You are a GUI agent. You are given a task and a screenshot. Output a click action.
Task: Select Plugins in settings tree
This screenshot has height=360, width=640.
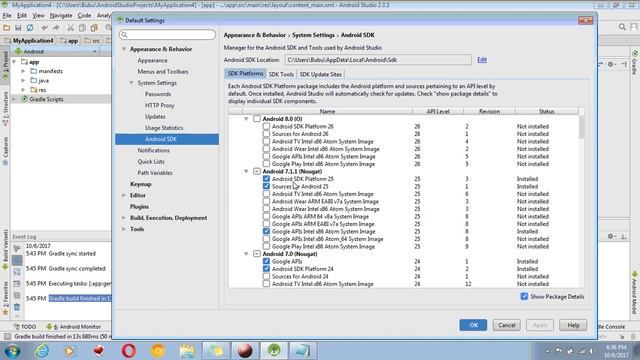point(139,207)
